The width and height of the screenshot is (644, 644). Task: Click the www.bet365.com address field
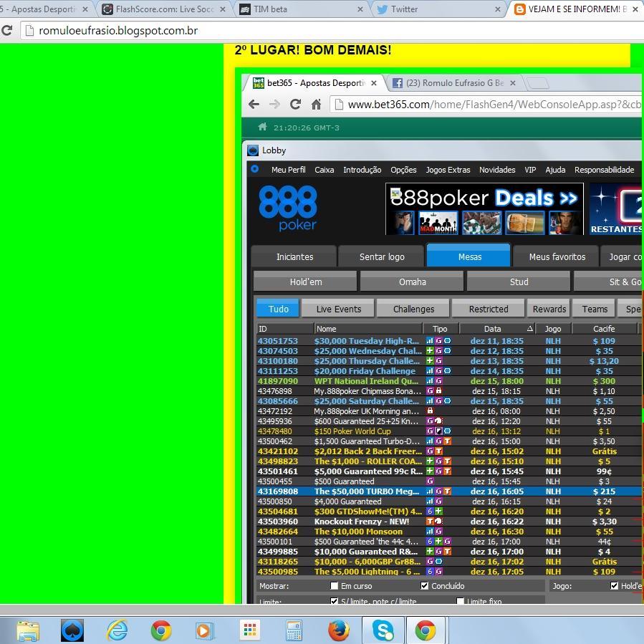coord(486,105)
